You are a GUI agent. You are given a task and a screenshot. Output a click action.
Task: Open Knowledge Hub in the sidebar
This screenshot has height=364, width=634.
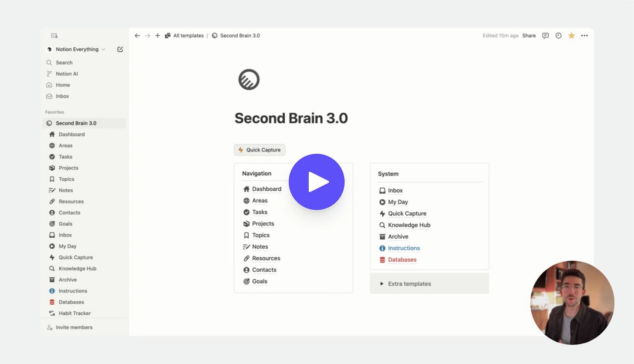coord(77,269)
